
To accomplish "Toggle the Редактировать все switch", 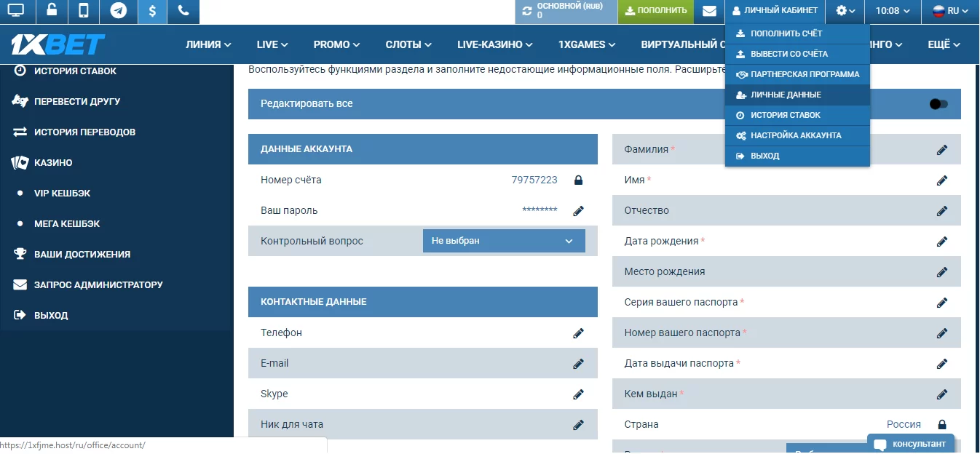I will pos(938,104).
